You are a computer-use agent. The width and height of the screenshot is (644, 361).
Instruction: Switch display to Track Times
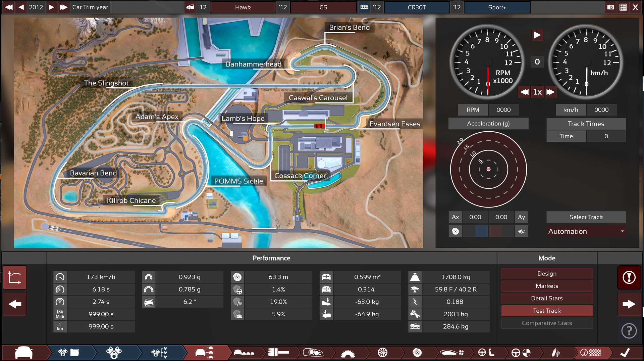(586, 124)
